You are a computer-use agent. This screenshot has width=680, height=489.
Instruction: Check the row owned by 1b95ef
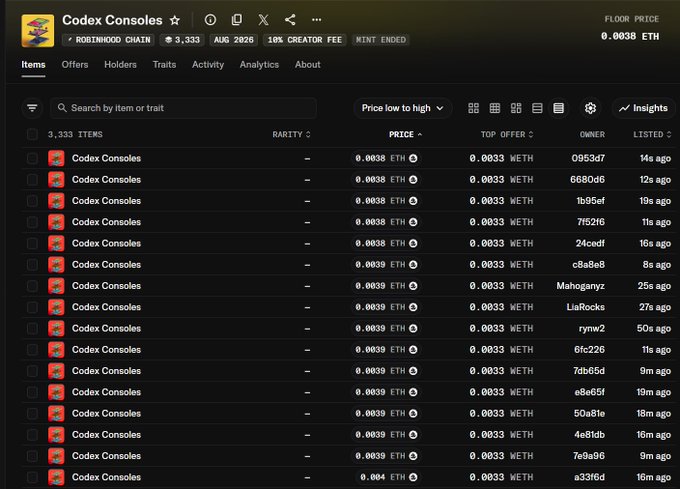32,201
